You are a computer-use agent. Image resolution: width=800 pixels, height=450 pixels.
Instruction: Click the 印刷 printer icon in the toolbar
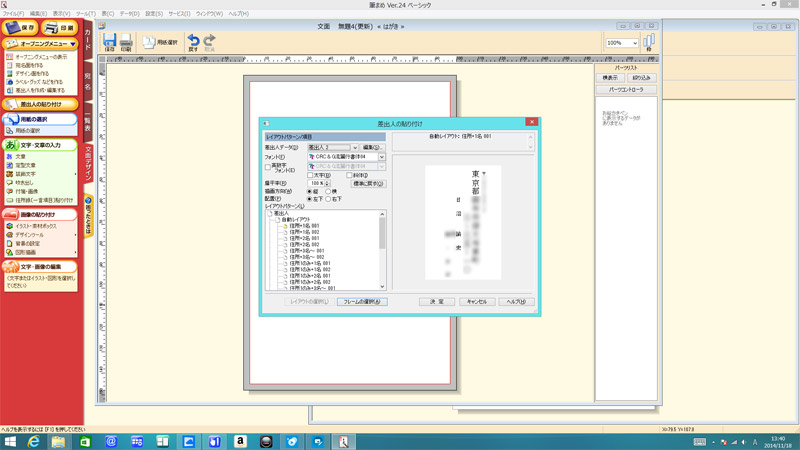(x=126, y=41)
